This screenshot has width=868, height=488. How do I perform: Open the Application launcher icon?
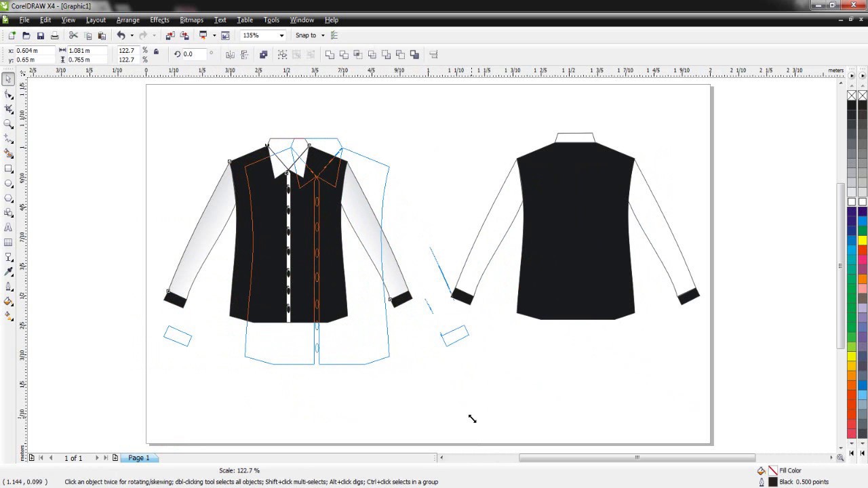(203, 35)
